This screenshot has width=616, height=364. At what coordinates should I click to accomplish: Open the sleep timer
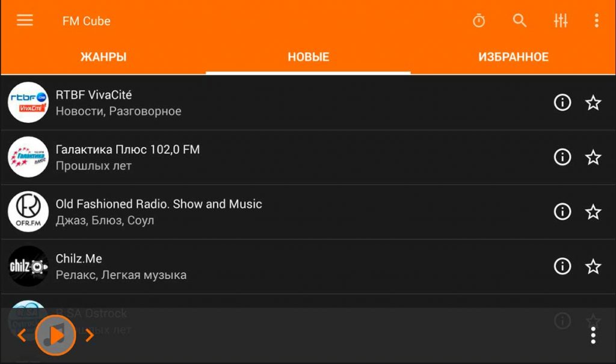[x=478, y=20]
